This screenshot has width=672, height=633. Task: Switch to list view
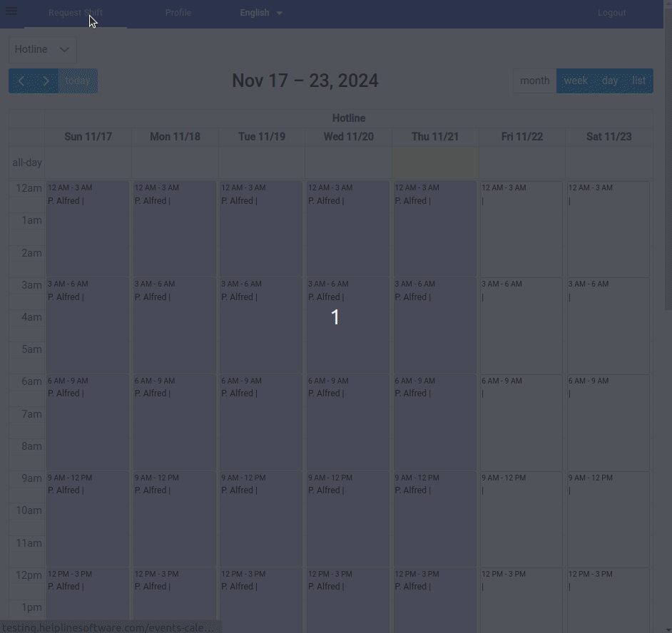click(638, 81)
